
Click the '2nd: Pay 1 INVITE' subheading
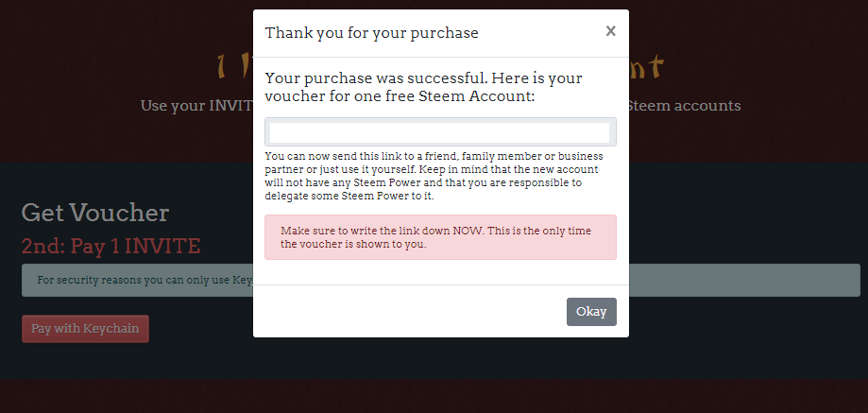point(111,247)
